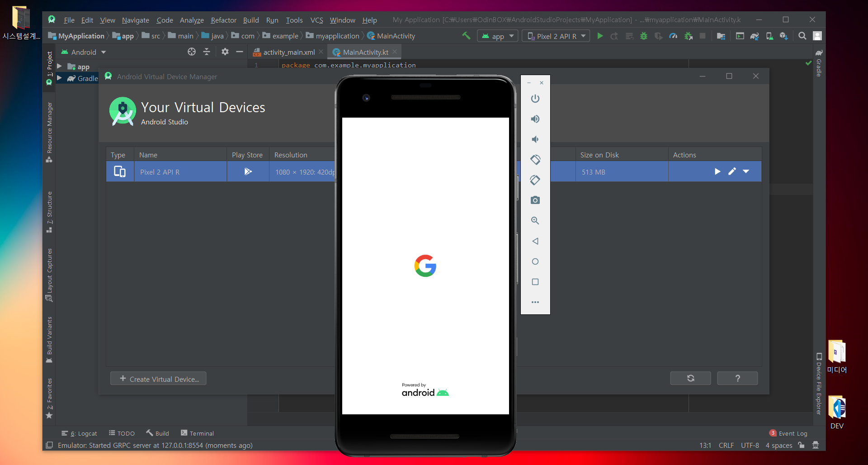The height and width of the screenshot is (465, 868).
Task: Open the Tools menu
Action: 294,20
